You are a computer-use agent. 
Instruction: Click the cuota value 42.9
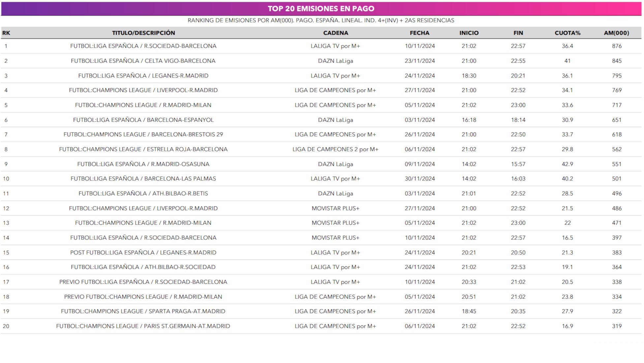(x=567, y=164)
